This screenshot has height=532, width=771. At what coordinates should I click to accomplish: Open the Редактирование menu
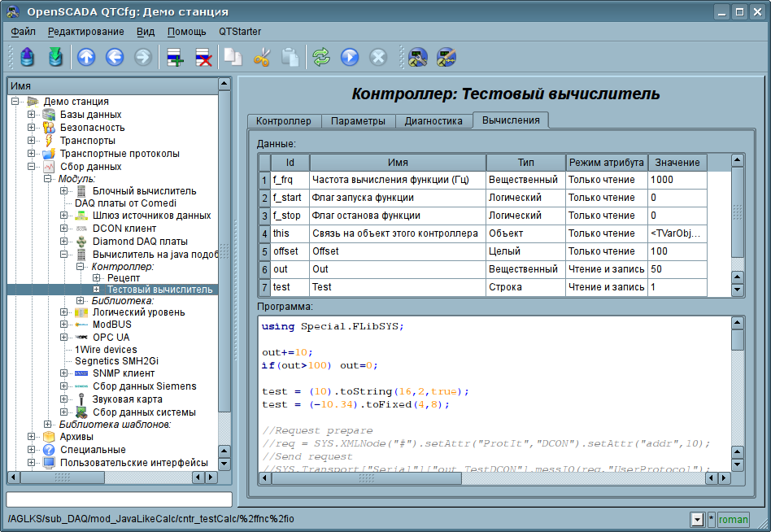pos(86,32)
